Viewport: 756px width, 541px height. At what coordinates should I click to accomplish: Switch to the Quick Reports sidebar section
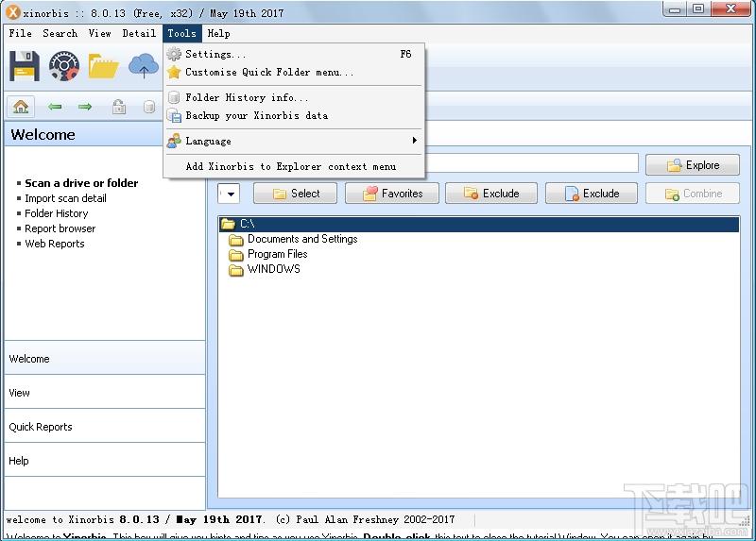click(105, 426)
